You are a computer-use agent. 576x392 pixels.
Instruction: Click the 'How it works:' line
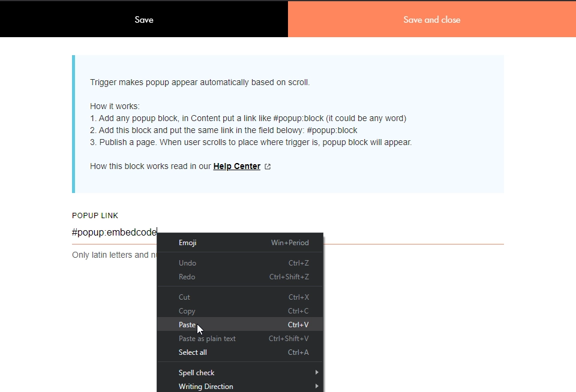(115, 106)
